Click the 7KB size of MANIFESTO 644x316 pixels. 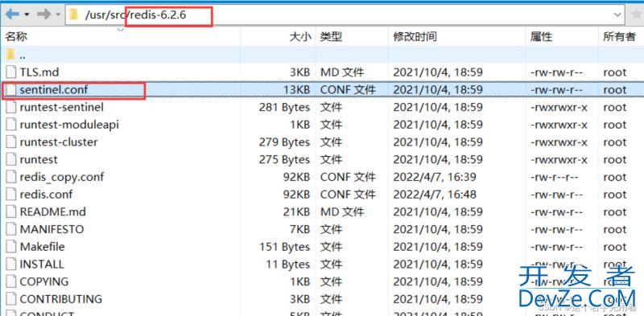(299, 229)
